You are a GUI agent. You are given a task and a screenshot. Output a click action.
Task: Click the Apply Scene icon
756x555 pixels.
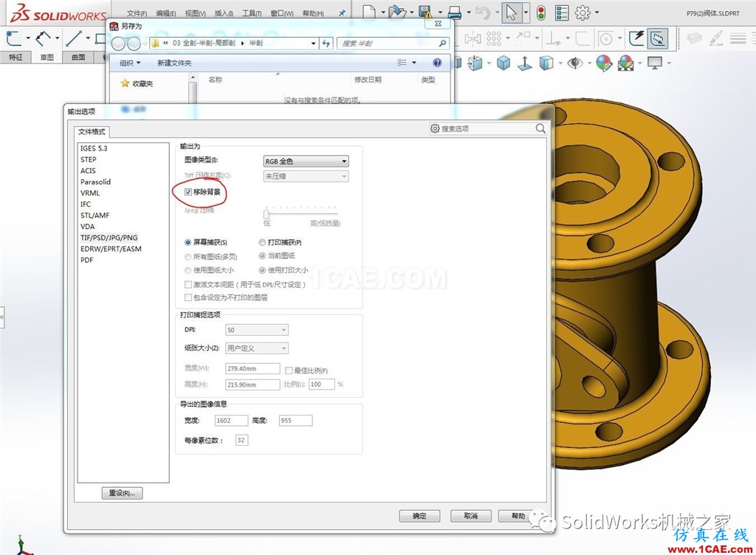click(626, 63)
